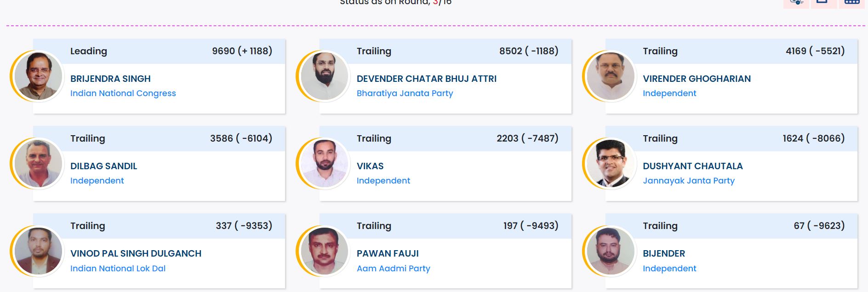Click the 9690 (+1188) leading vote count
Screen dimensions: 868x292
pyautogui.click(x=242, y=51)
